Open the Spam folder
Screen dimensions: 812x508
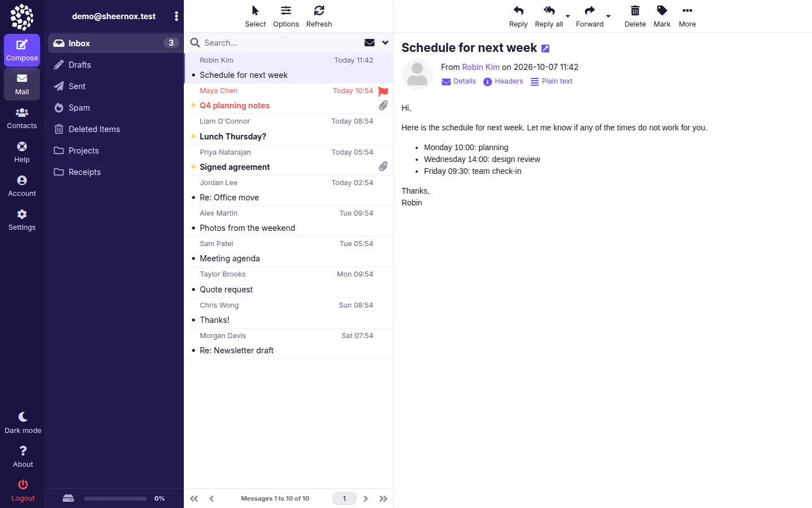click(115, 107)
